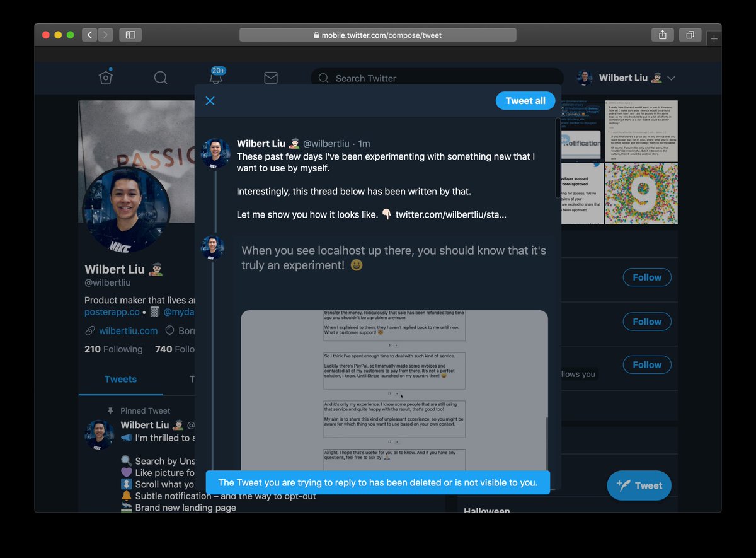The height and width of the screenshot is (558, 756).
Task: View the 210 Following list
Action: 113,349
